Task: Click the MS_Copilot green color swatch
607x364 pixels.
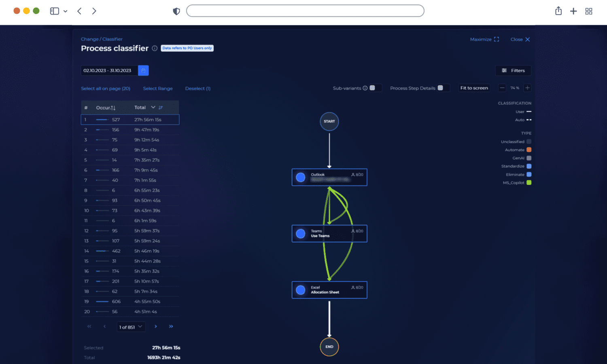Action: pos(529,182)
